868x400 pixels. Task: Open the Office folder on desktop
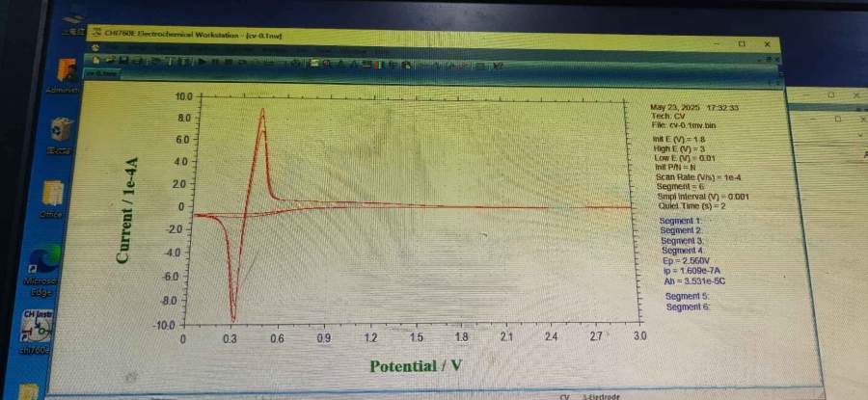pos(54,200)
